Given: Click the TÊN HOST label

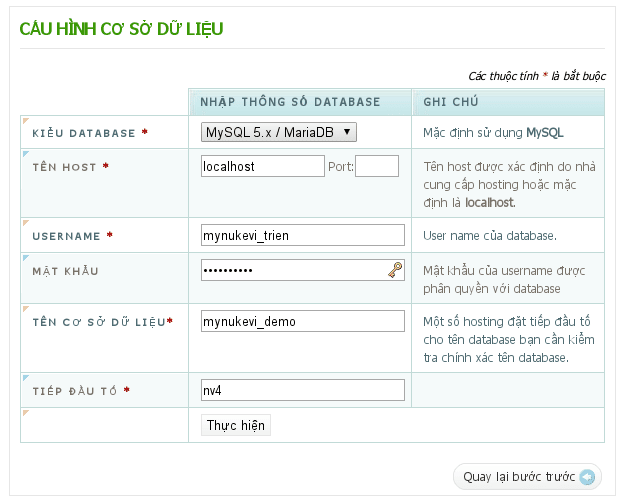Looking at the screenshot, I should [64, 167].
